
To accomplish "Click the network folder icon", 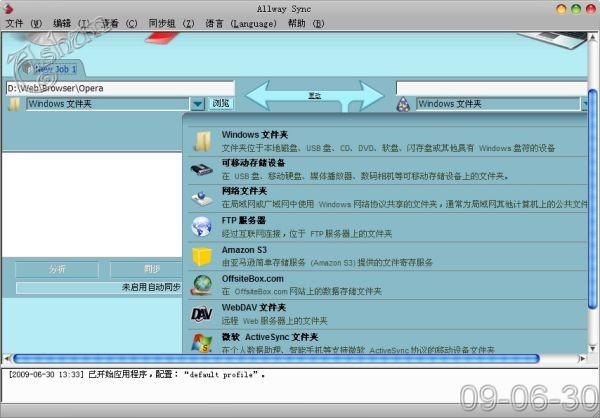I will click(x=201, y=199).
